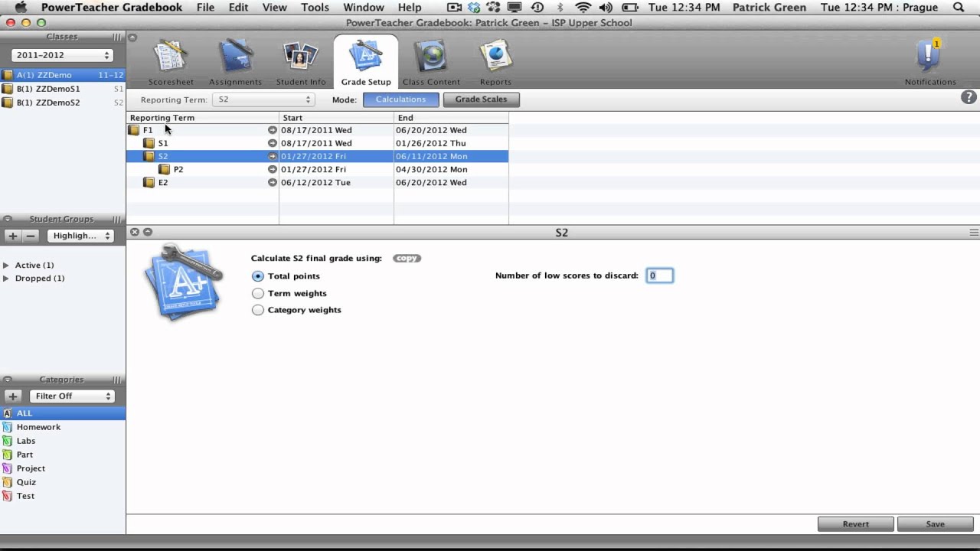Click the arrow icon in F1 row

(272, 130)
